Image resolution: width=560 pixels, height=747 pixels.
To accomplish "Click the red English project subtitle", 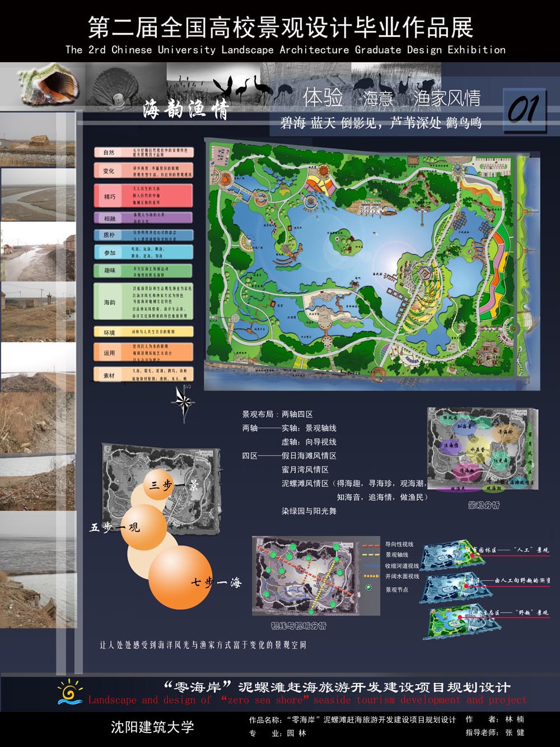I will pos(307,700).
